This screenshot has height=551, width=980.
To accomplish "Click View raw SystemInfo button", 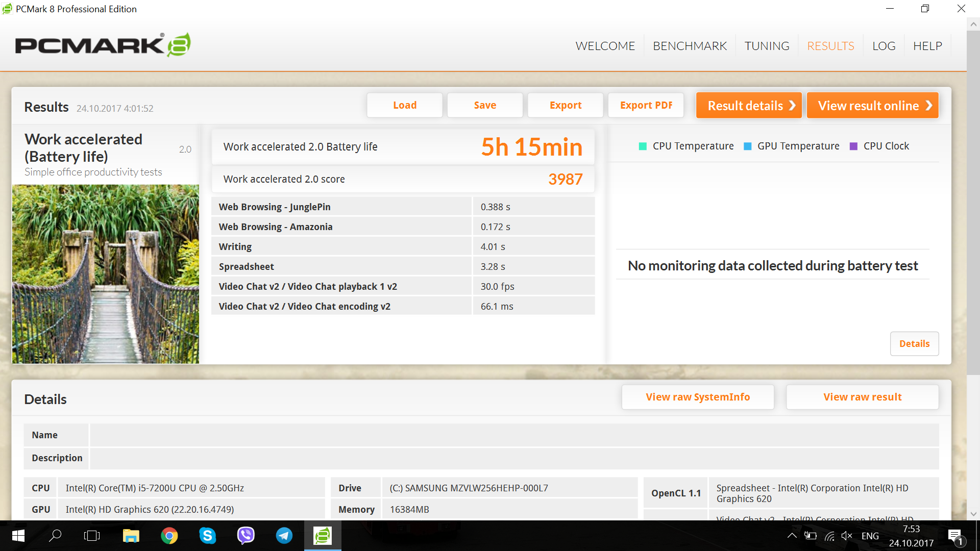I will pyautogui.click(x=697, y=397).
